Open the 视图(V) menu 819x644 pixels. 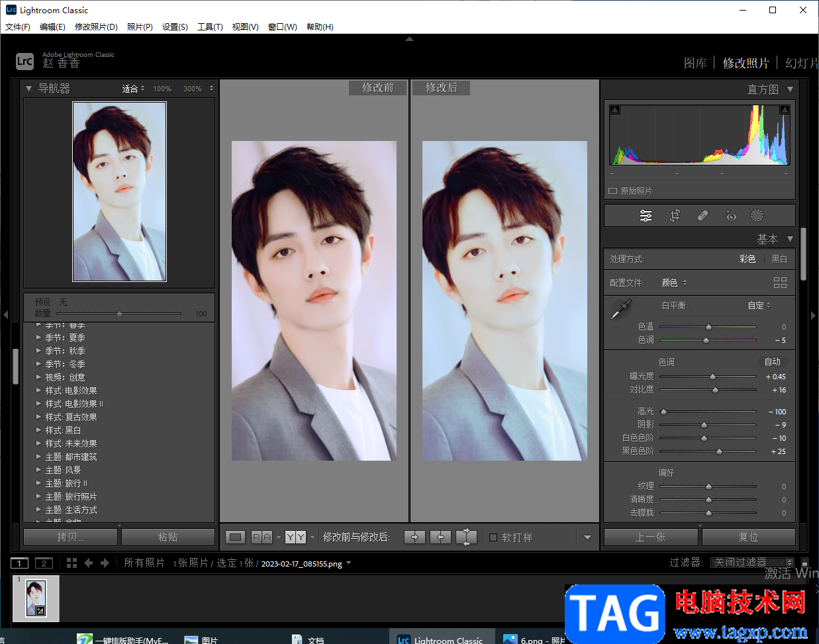(x=245, y=26)
